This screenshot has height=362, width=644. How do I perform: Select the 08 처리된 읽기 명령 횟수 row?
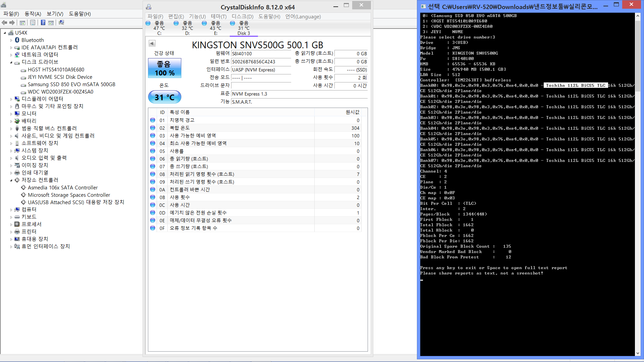[x=255, y=174]
